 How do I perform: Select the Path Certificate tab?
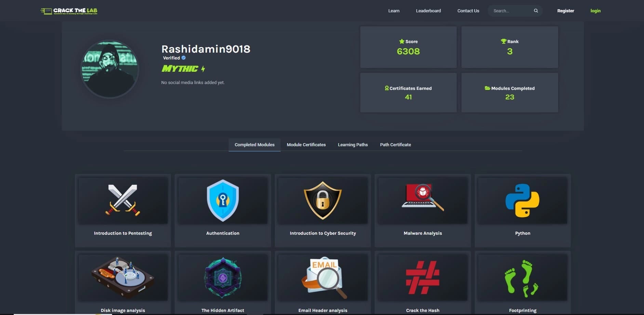point(395,145)
